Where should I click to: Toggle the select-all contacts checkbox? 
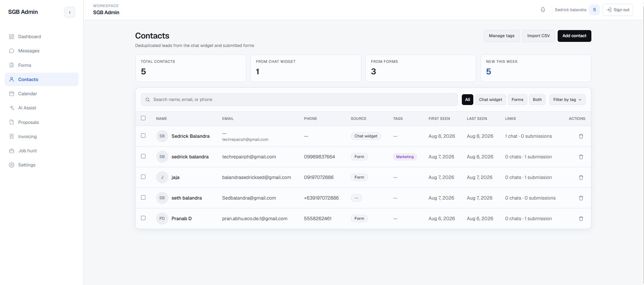click(x=143, y=118)
